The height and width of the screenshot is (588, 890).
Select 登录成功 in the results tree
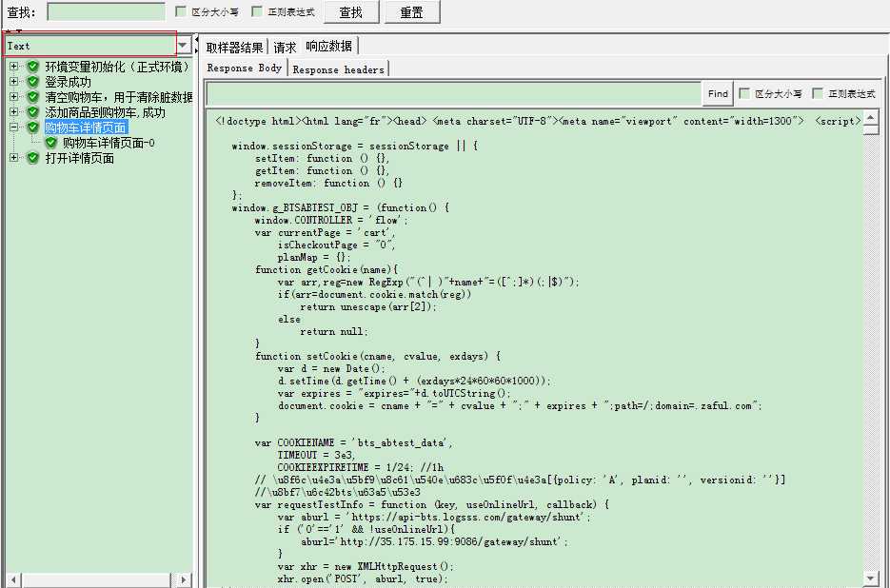(x=69, y=82)
